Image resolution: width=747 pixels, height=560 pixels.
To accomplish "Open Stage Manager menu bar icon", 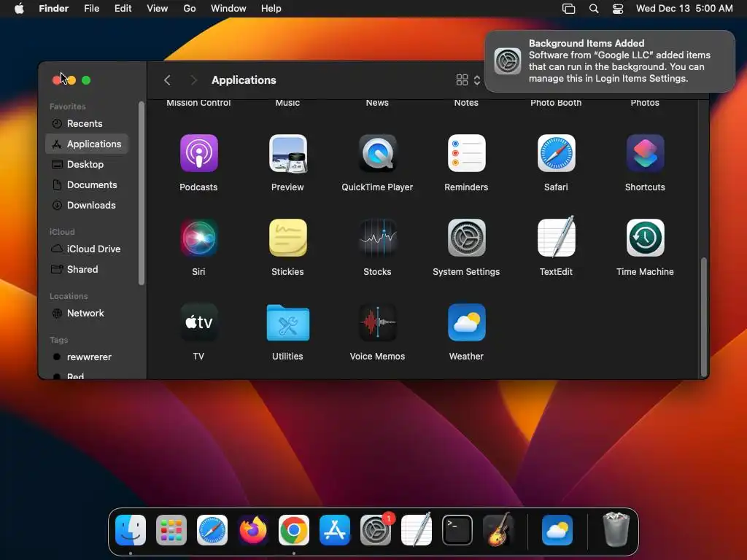I will pos(569,9).
